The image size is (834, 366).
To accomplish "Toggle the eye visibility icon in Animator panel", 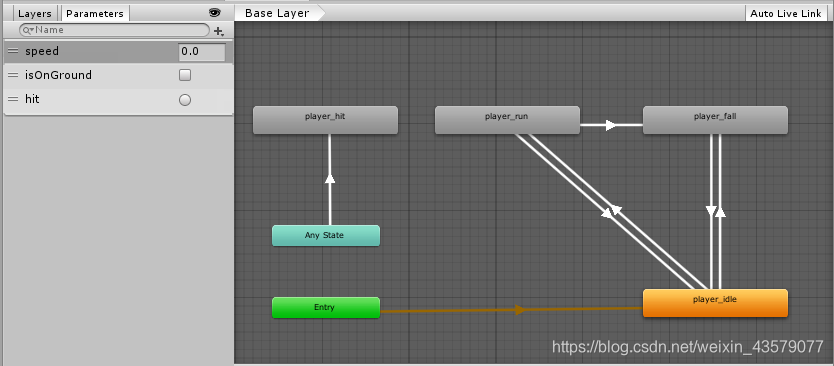I will click(x=214, y=13).
